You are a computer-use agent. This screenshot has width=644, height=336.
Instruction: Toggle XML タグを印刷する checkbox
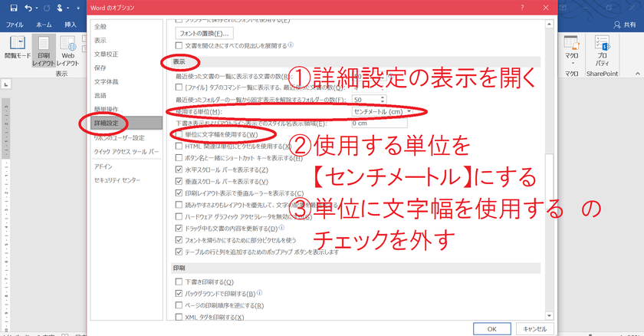pos(179,317)
